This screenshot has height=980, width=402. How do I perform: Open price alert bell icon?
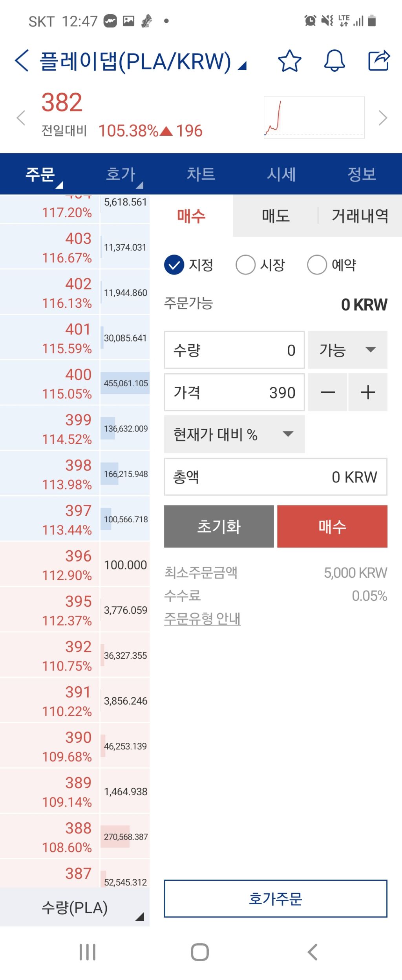334,61
